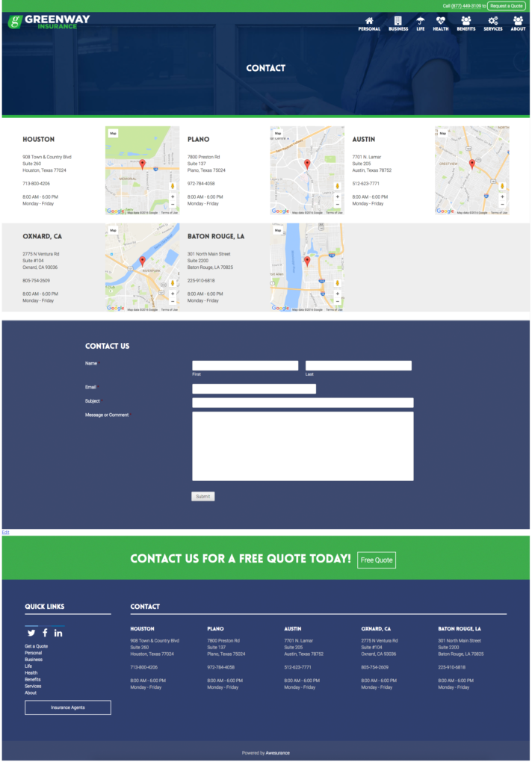Click the Greenway Insurance logo
This screenshot has height=765, width=532.
(49, 22)
